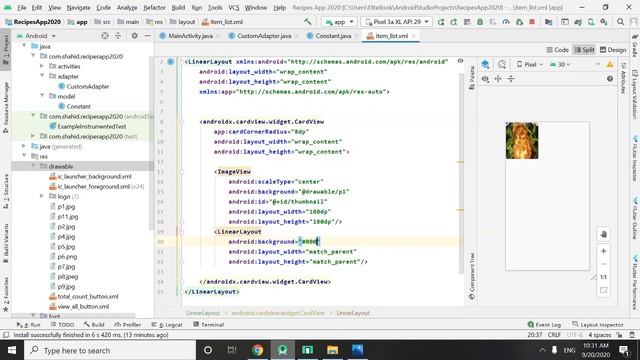
Task: Open the Pixel 3a XL API 29 device dropdown
Action: point(397,22)
